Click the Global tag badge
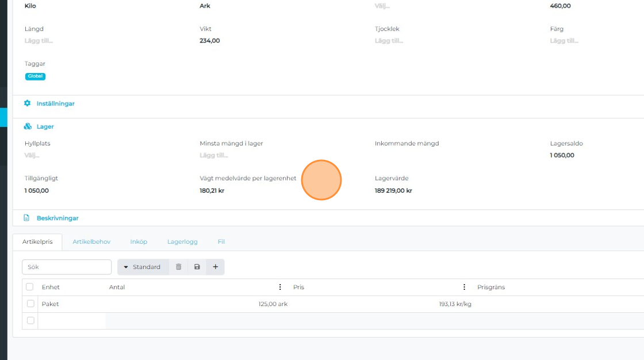 point(35,76)
